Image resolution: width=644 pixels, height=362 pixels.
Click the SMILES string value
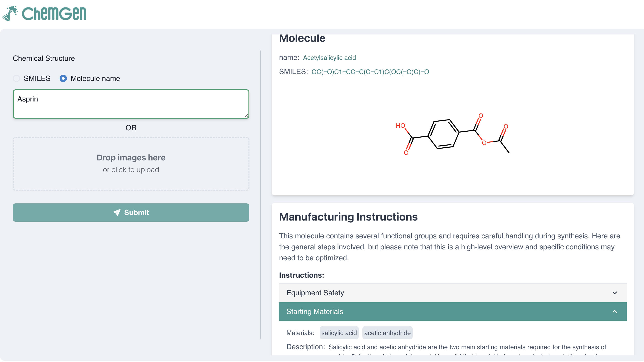pos(370,72)
